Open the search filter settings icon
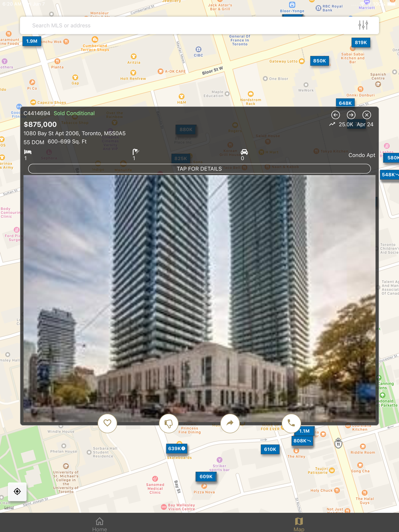Image resolution: width=399 pixels, height=532 pixels. click(x=363, y=25)
